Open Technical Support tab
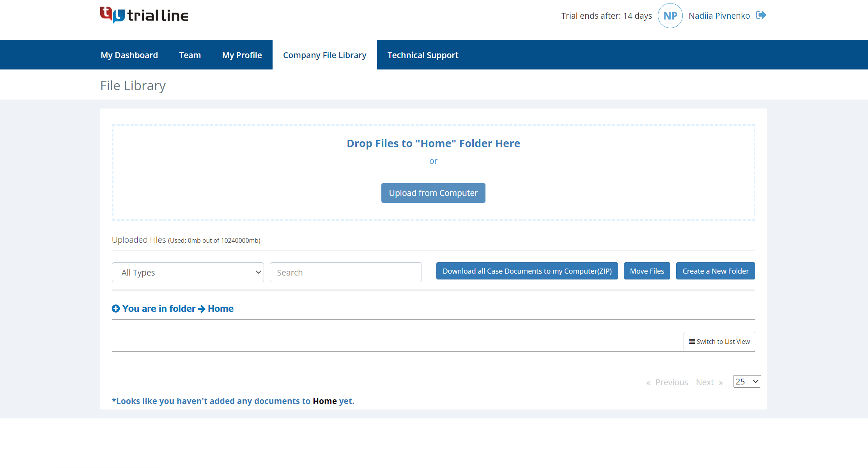 [423, 55]
